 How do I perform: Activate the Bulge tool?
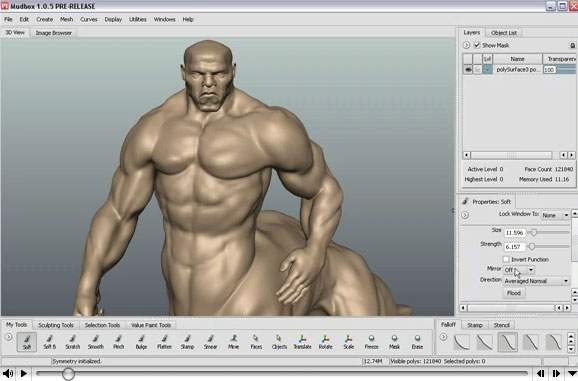141,342
